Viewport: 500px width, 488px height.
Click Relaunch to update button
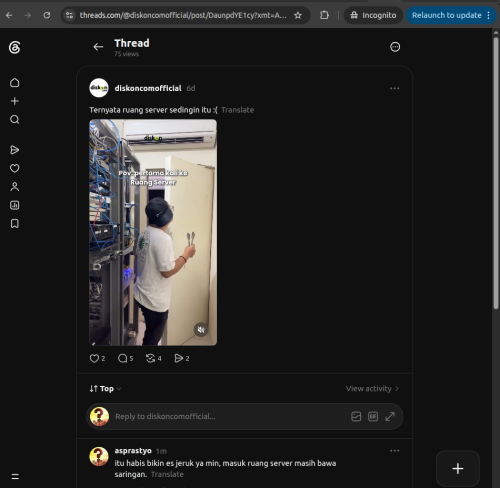coord(446,15)
